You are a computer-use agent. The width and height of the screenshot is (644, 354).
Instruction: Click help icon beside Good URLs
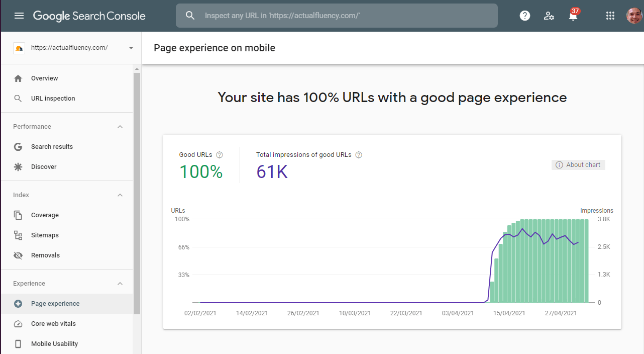219,155
